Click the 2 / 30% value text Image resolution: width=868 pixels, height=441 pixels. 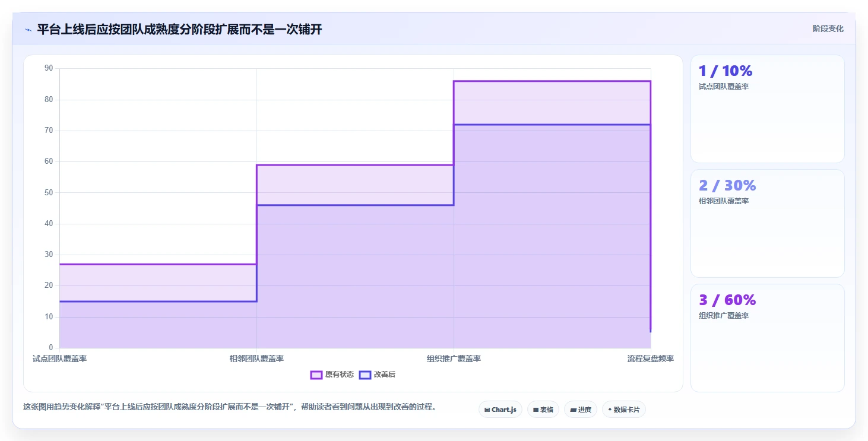coord(727,185)
